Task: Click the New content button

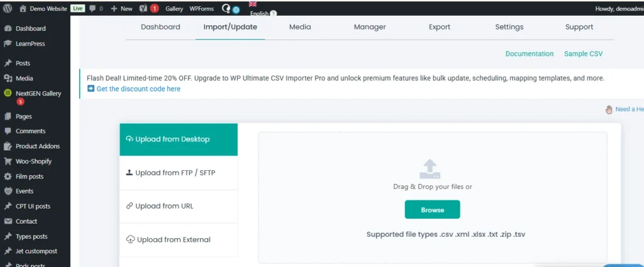Action: coord(121,9)
